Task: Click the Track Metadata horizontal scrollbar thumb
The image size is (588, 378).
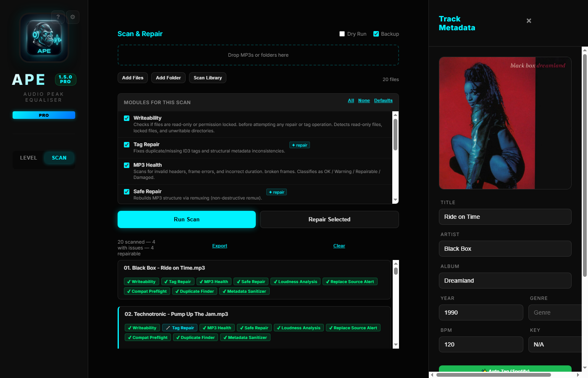Action: [x=493, y=375]
